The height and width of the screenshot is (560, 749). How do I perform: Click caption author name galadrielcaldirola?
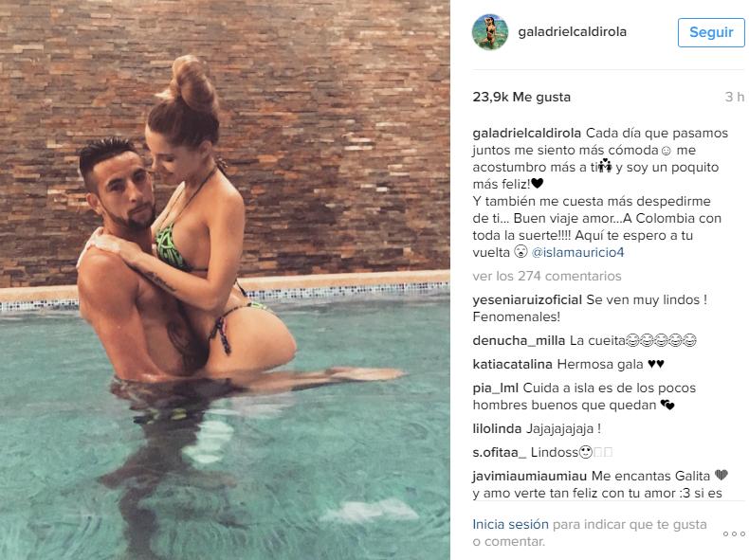coord(527,133)
